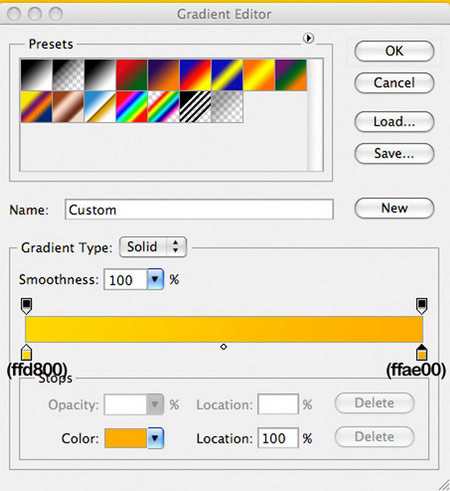Open the Color stop dropdown arrow
Screen dimensions: 450x491
(x=155, y=438)
